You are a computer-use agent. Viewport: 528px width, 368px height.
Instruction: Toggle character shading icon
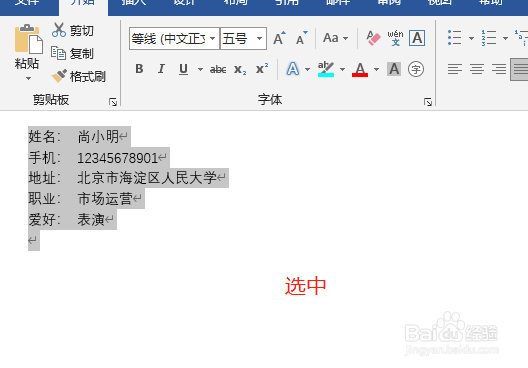(x=394, y=69)
